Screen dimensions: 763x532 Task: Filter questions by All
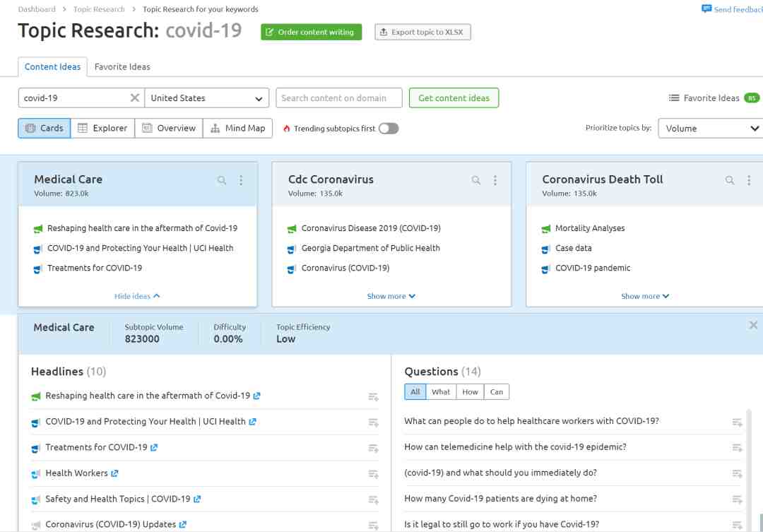pyautogui.click(x=415, y=392)
